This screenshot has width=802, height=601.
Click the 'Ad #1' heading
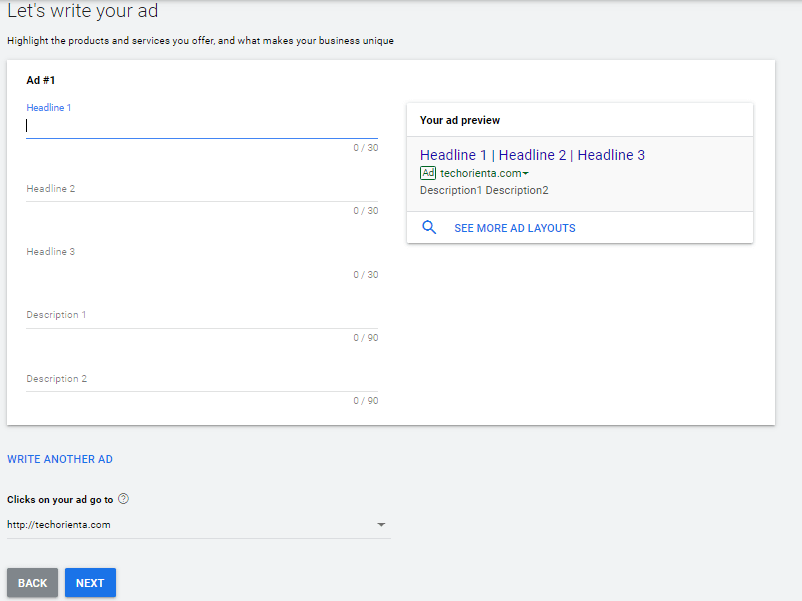pos(40,80)
